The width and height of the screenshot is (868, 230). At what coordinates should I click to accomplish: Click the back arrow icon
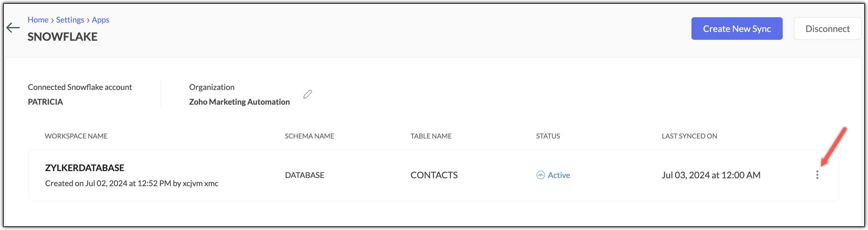(13, 28)
